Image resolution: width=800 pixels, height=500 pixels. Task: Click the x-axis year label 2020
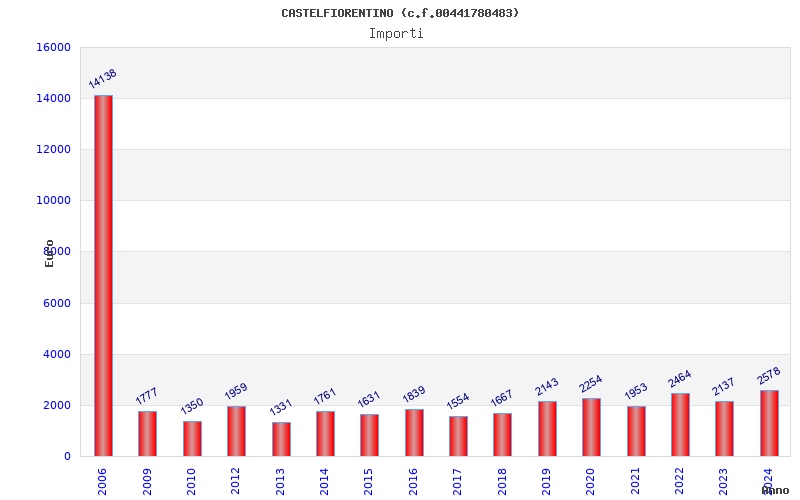(x=591, y=481)
